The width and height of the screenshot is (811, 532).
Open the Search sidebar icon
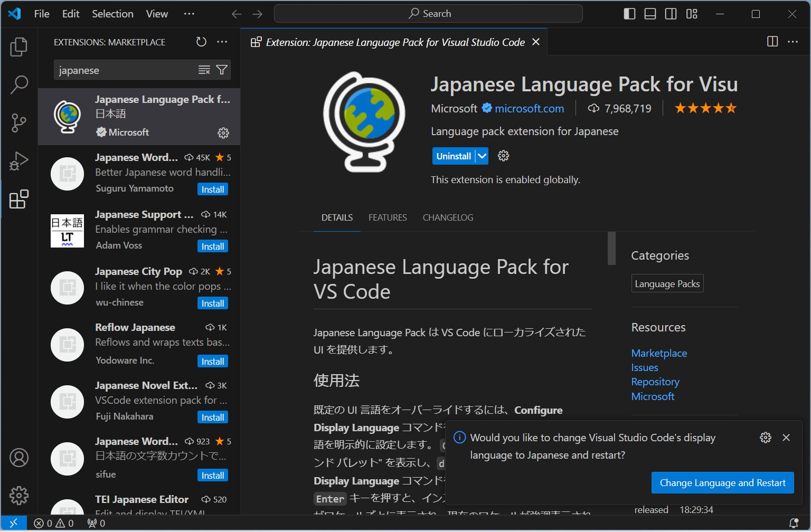coord(19,84)
